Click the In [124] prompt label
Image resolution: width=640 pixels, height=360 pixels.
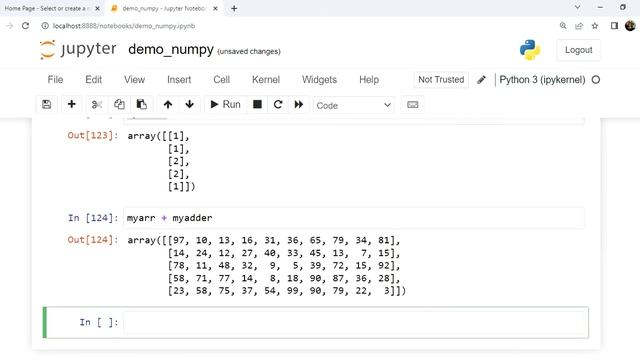(93, 218)
